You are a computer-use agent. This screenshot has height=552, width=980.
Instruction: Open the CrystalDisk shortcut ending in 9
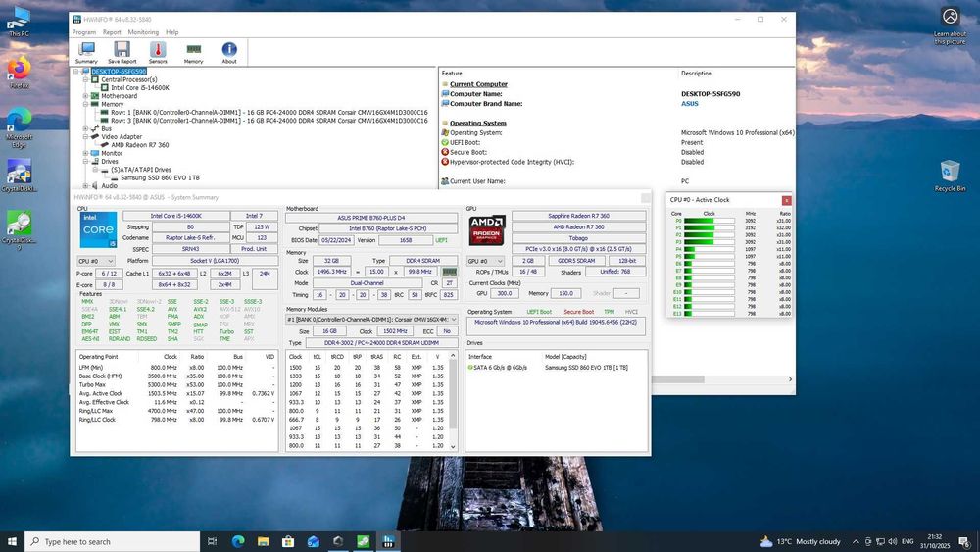(x=19, y=230)
